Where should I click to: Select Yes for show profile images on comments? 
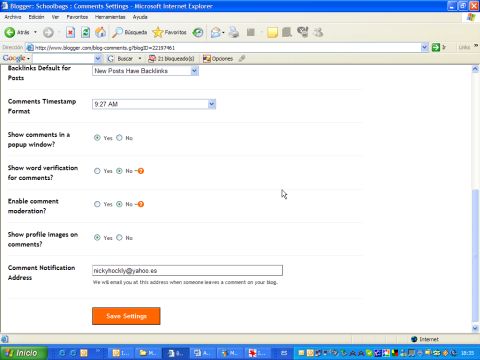coord(97,238)
